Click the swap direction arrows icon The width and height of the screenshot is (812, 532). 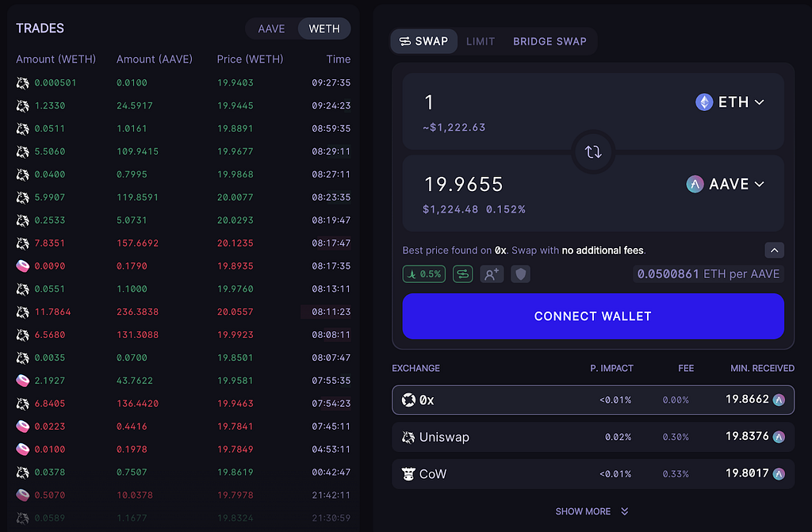tap(593, 151)
